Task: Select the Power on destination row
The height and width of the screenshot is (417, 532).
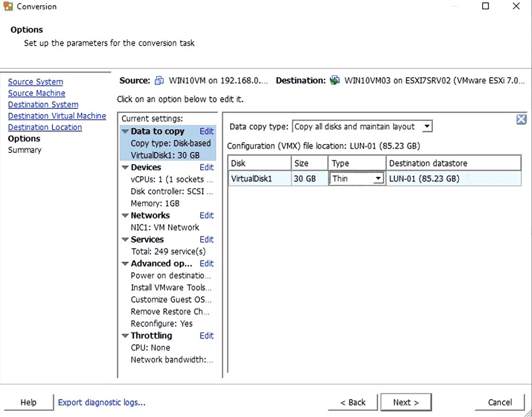Action: 171,276
